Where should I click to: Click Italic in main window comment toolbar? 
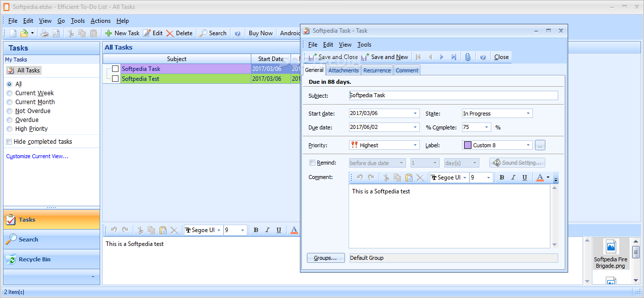coord(267,230)
